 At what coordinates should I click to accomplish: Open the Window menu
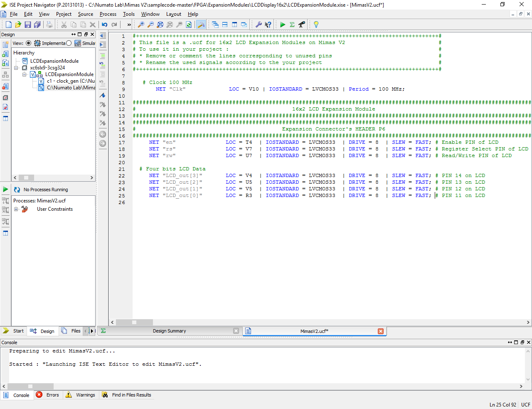pyautogui.click(x=150, y=14)
